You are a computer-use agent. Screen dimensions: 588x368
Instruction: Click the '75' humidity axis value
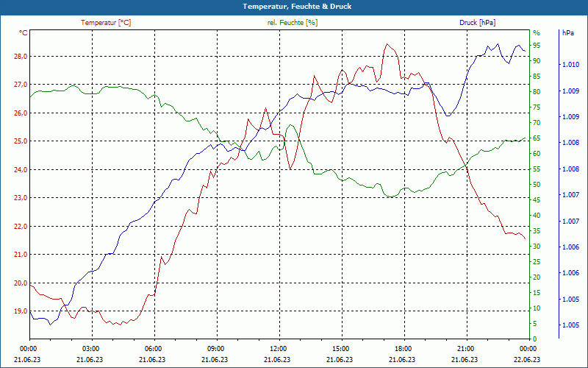pos(537,107)
